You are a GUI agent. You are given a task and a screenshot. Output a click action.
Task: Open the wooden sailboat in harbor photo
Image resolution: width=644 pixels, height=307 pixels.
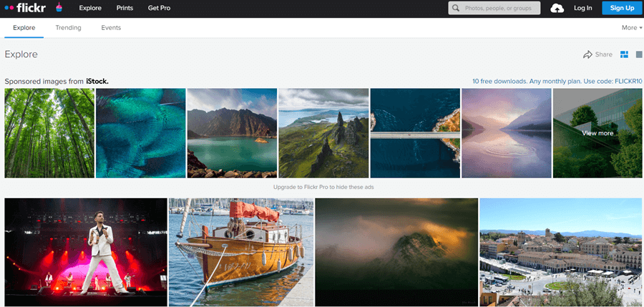(x=241, y=253)
